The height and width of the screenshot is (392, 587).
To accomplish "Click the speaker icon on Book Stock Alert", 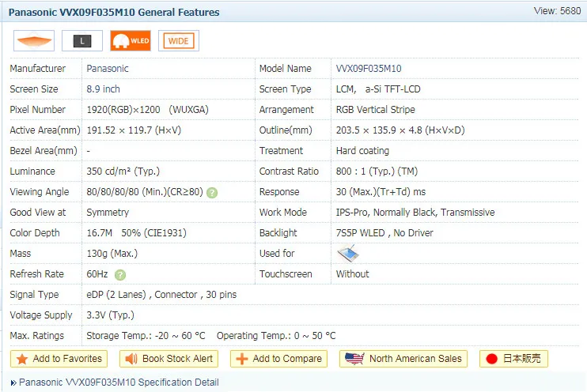I will tap(131, 359).
